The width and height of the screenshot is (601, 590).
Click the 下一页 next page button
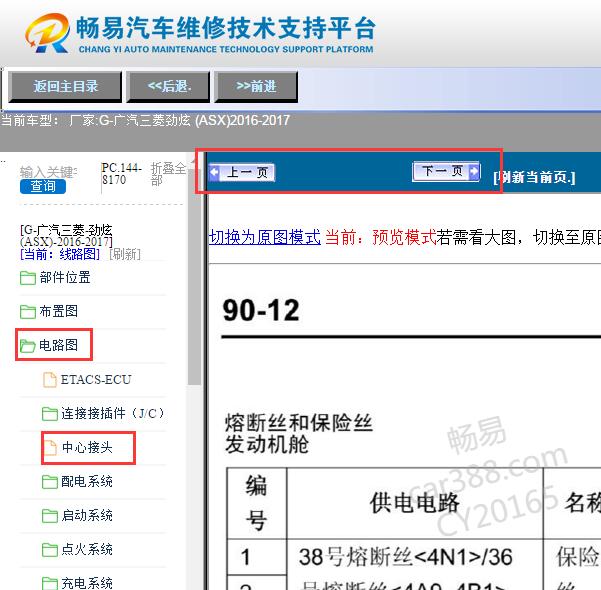[x=446, y=171]
